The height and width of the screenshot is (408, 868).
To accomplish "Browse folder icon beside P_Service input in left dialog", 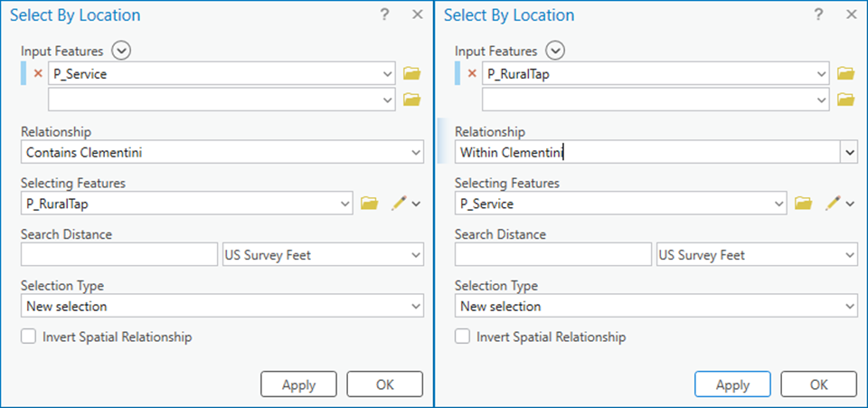I will (x=412, y=74).
